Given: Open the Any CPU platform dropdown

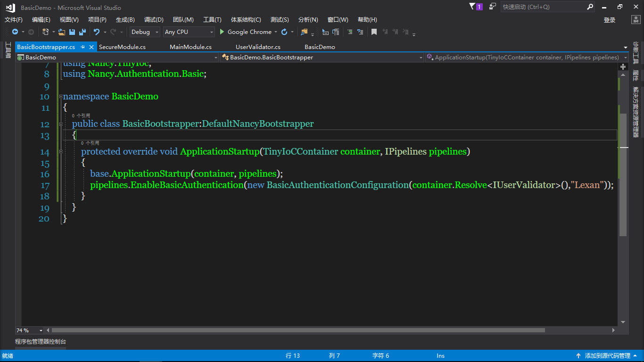Looking at the screenshot, I should click(189, 32).
